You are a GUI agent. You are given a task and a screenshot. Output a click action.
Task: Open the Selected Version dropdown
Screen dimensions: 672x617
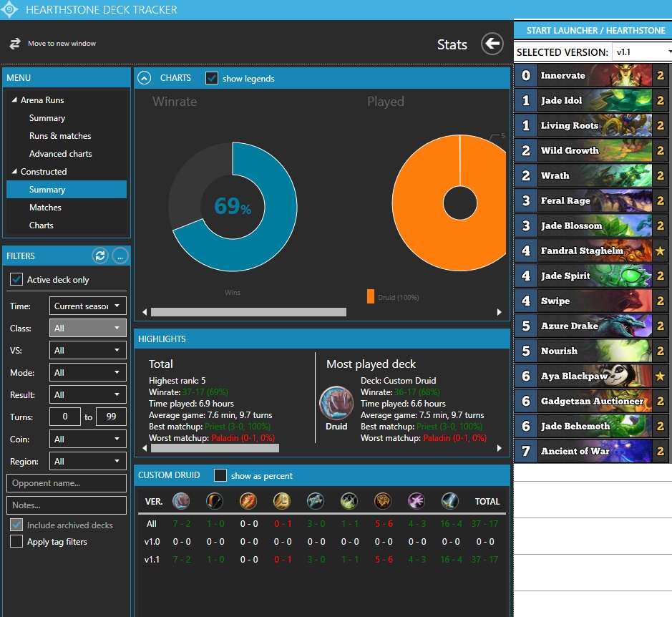tap(642, 52)
